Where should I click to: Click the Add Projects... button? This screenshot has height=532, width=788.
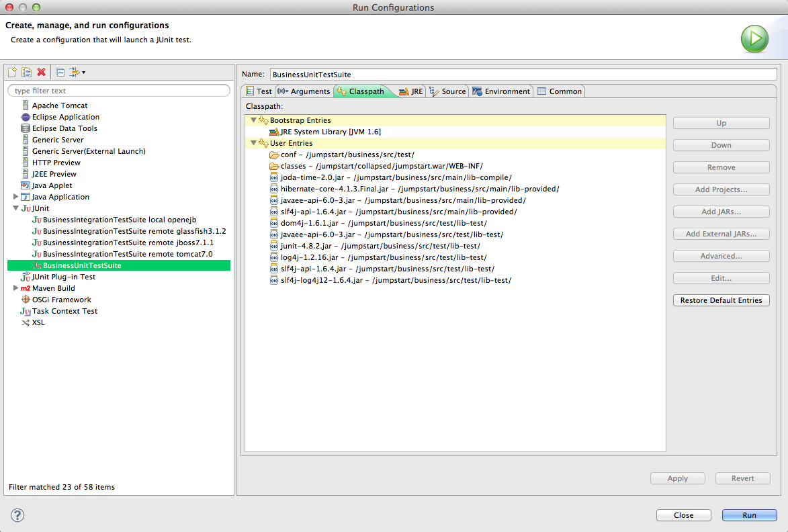[x=721, y=189]
